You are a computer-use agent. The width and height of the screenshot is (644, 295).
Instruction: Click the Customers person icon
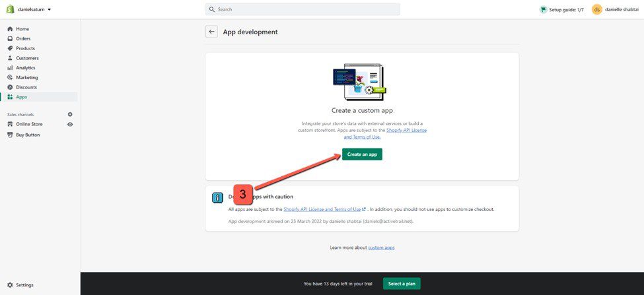point(10,58)
